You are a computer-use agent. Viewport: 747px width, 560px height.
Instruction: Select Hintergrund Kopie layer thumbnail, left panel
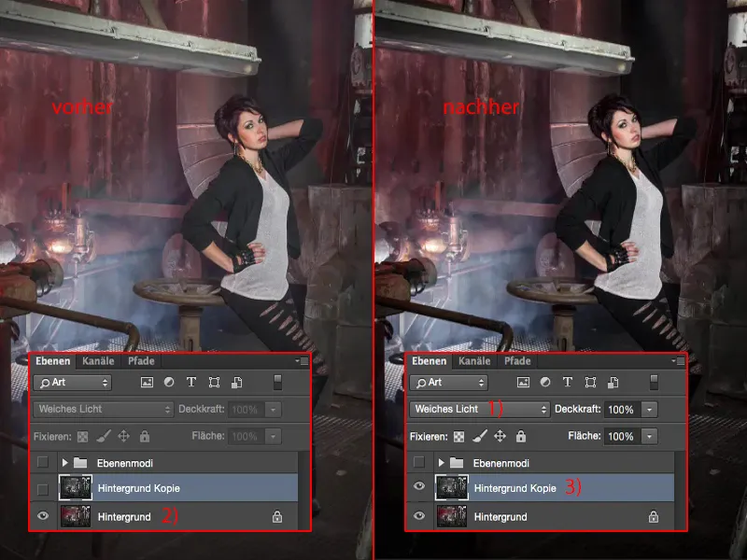point(76,487)
